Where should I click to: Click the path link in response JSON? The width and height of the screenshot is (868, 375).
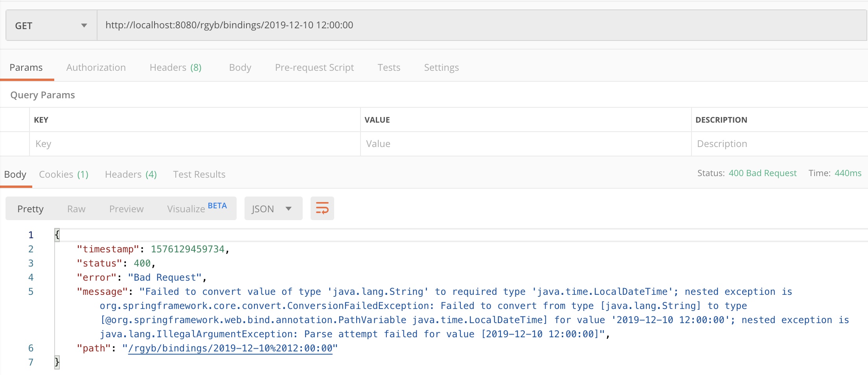(230, 348)
